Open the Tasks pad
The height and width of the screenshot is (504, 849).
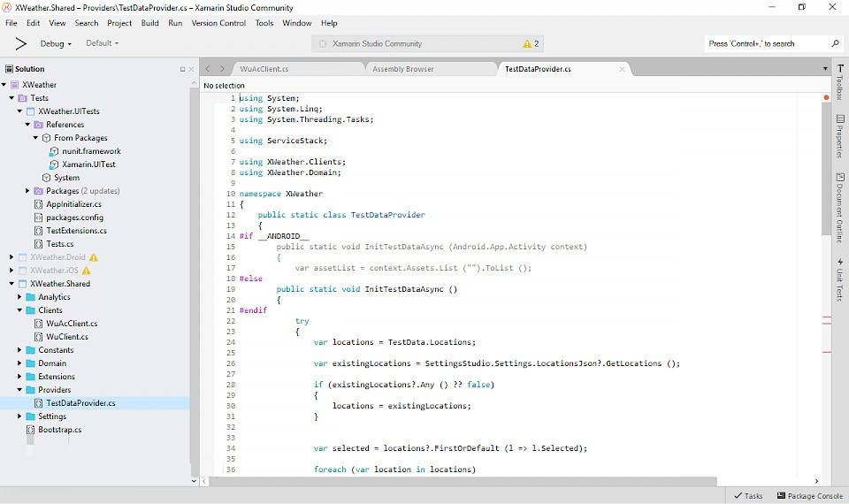tap(748, 496)
